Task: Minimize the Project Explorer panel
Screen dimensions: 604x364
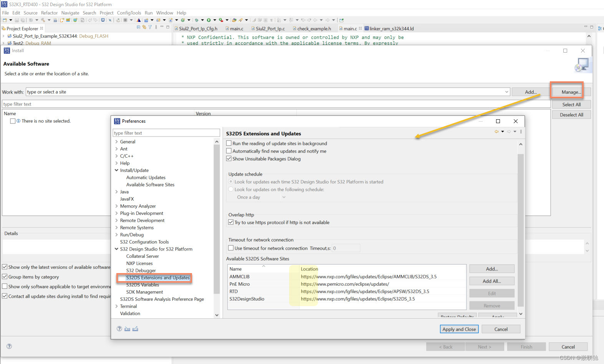Action: pyautogui.click(x=162, y=27)
